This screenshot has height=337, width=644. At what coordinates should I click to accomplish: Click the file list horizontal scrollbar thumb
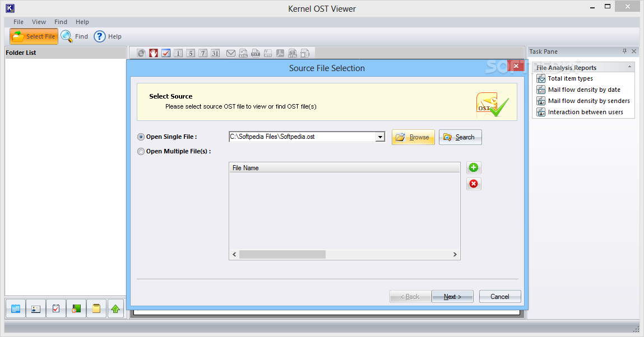282,255
